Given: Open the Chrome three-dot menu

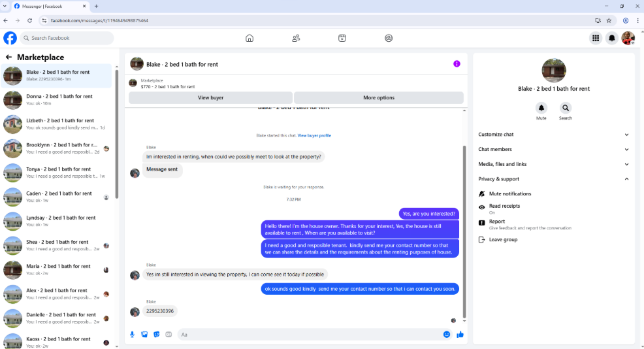Looking at the screenshot, I should point(638,20).
